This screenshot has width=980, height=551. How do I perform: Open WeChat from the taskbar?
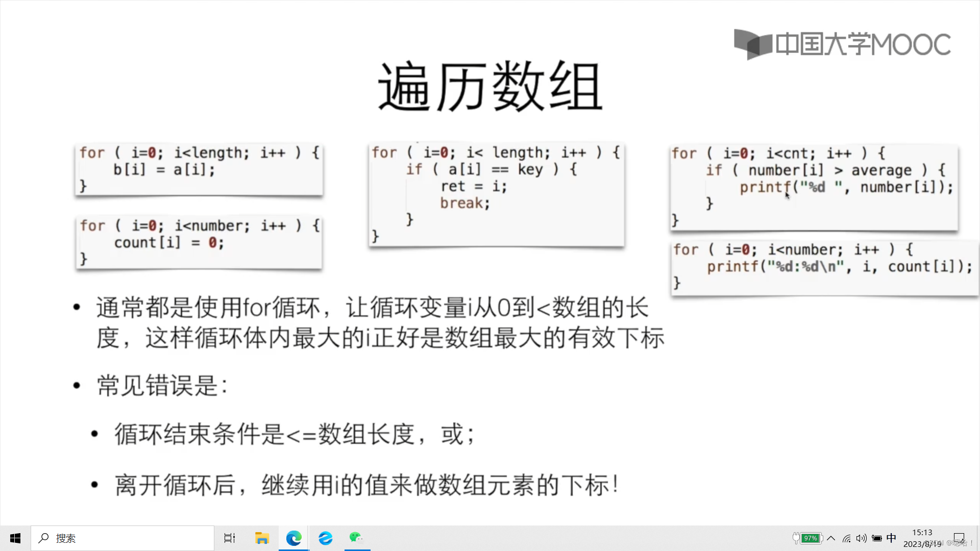357,538
